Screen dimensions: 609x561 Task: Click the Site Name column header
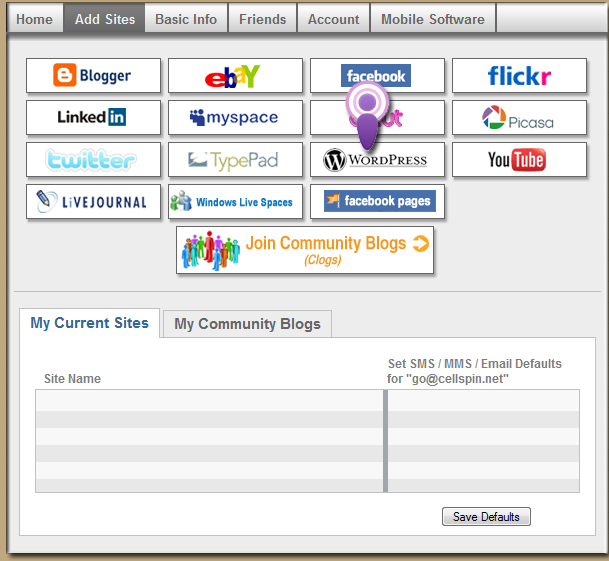click(x=72, y=378)
